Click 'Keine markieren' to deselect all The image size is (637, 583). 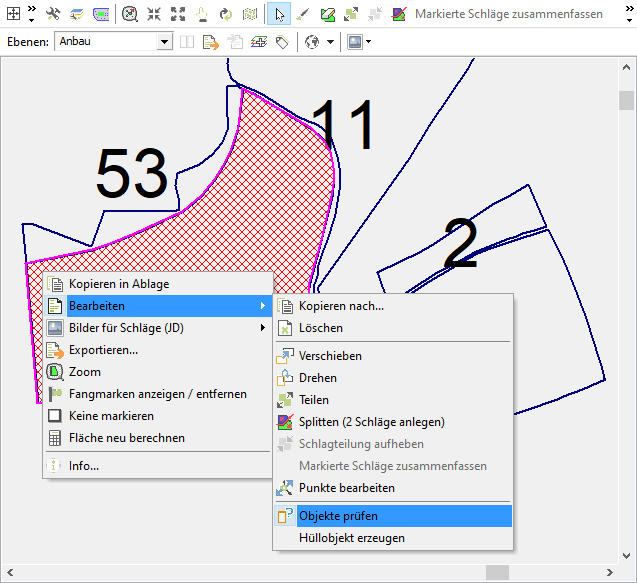click(111, 416)
